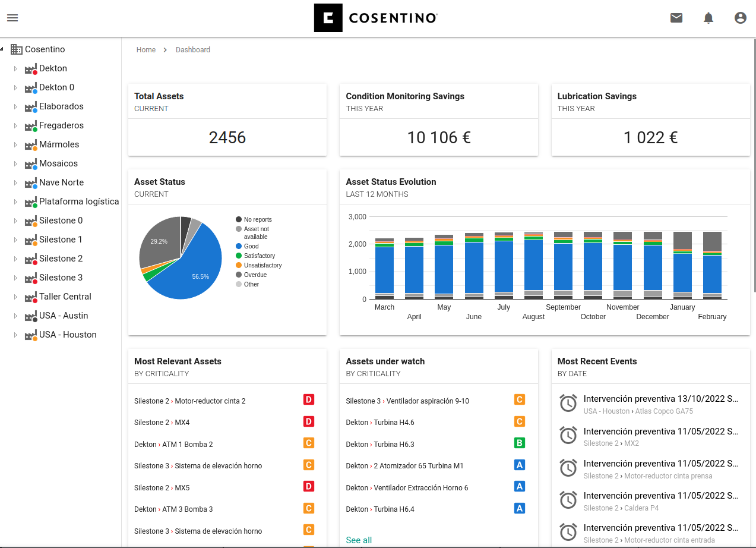Click the Total Assets value 2456
The width and height of the screenshot is (756, 548).
[227, 138]
